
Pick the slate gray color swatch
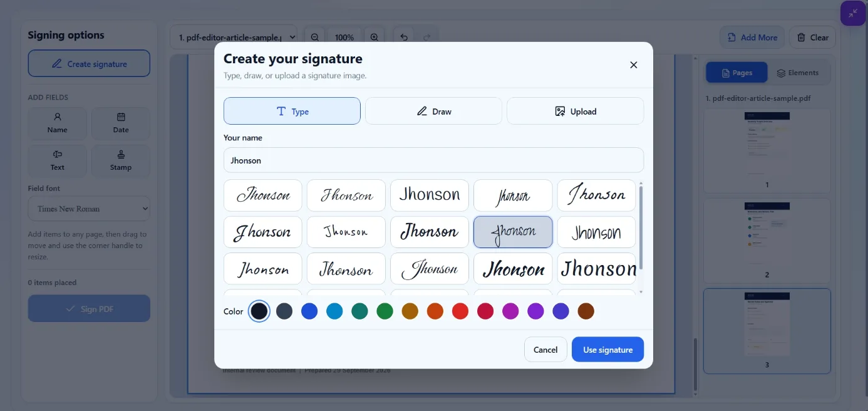pyautogui.click(x=284, y=311)
